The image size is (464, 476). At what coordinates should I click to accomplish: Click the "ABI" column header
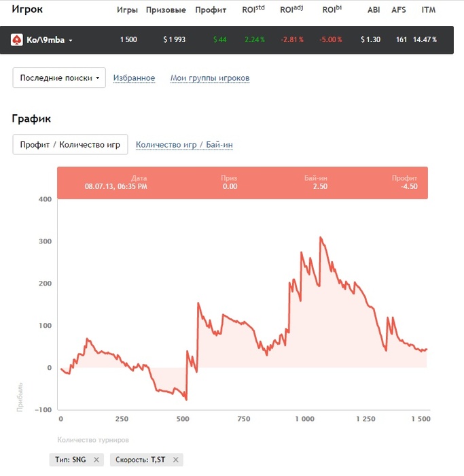[374, 10]
